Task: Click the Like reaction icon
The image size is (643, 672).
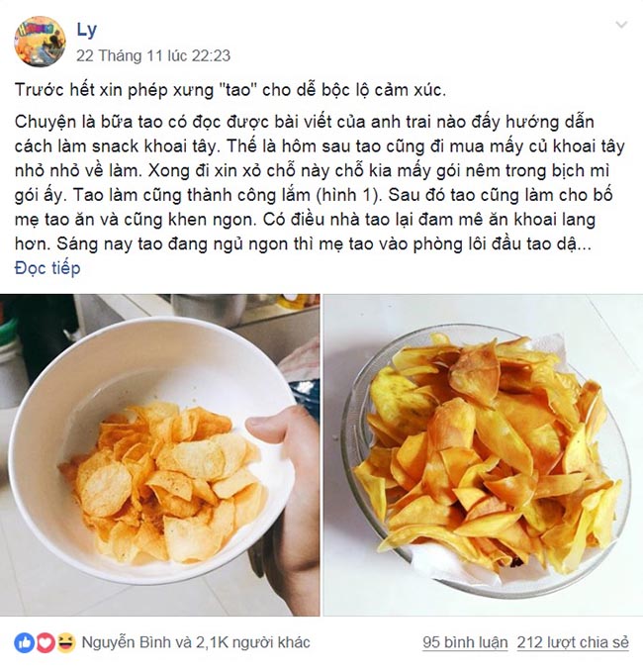Action: 25,642
